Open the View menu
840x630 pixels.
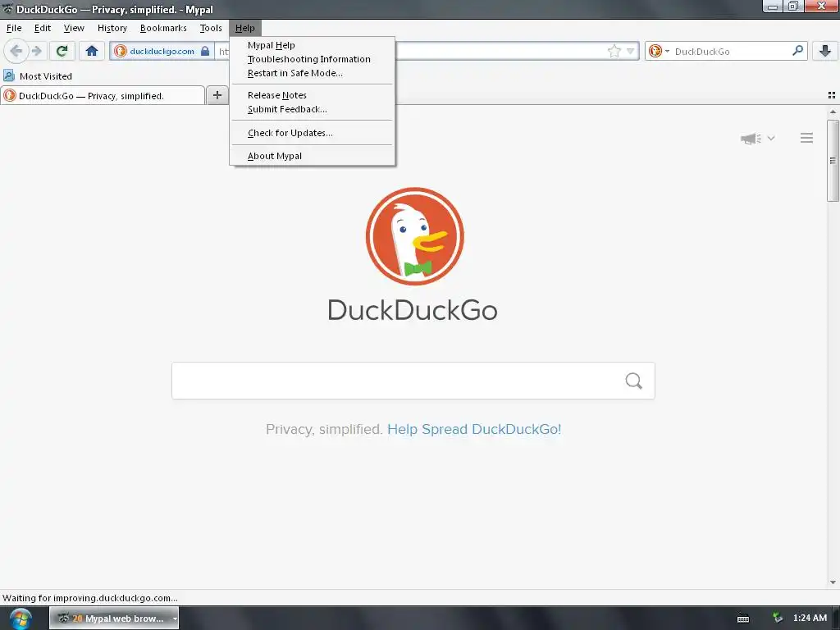[x=74, y=28]
